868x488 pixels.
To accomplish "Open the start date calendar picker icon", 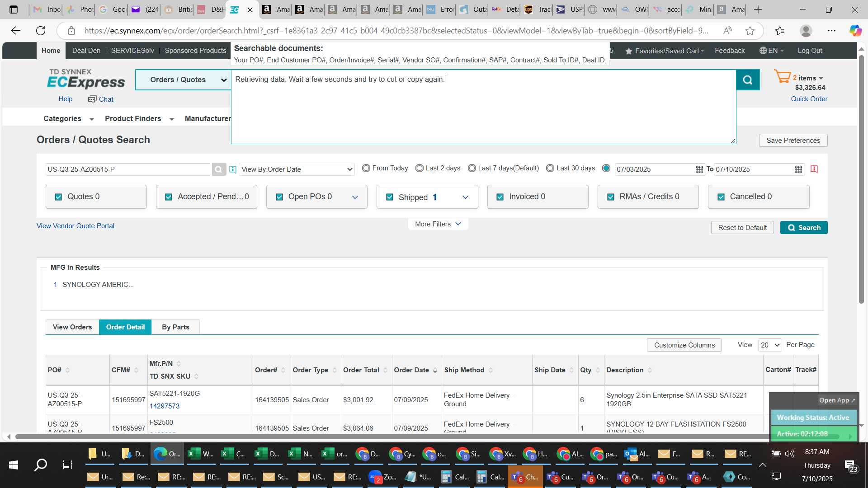I will click(x=699, y=169).
